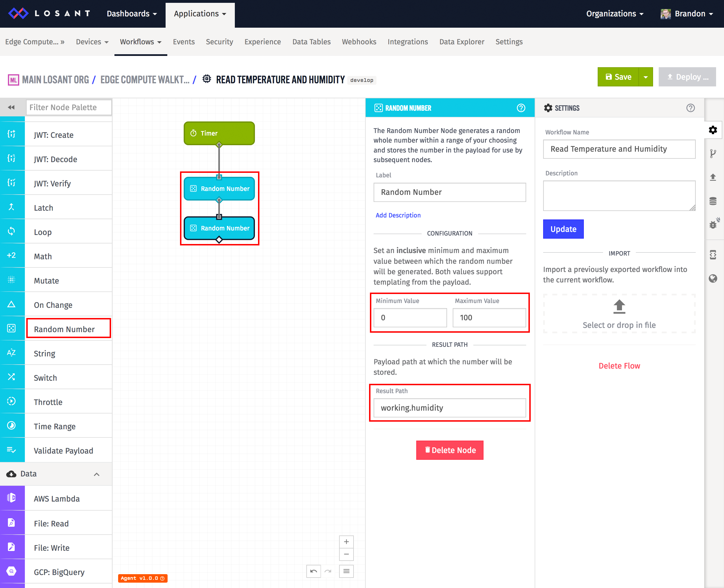This screenshot has height=588, width=724.
Task: Open the Organizations dropdown
Action: click(x=615, y=14)
